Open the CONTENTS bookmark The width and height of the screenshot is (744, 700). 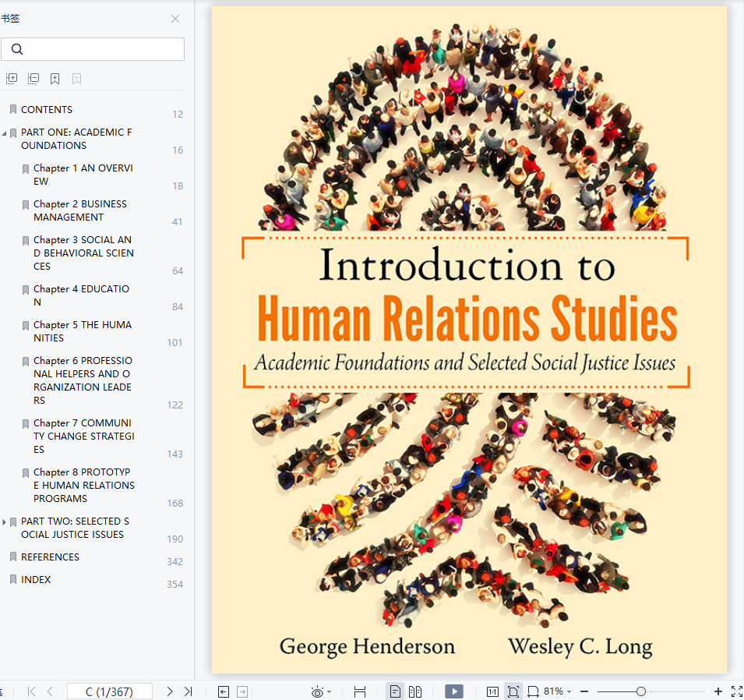pos(47,110)
